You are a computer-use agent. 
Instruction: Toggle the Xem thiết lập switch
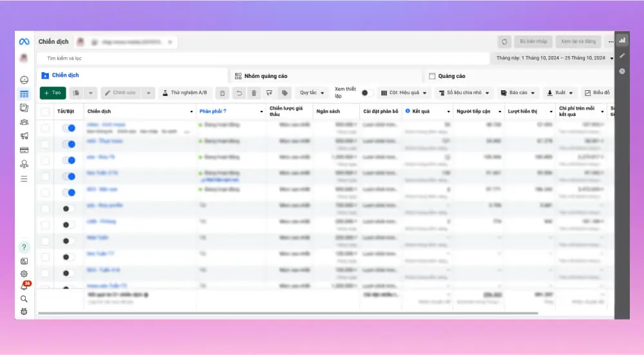pos(366,93)
